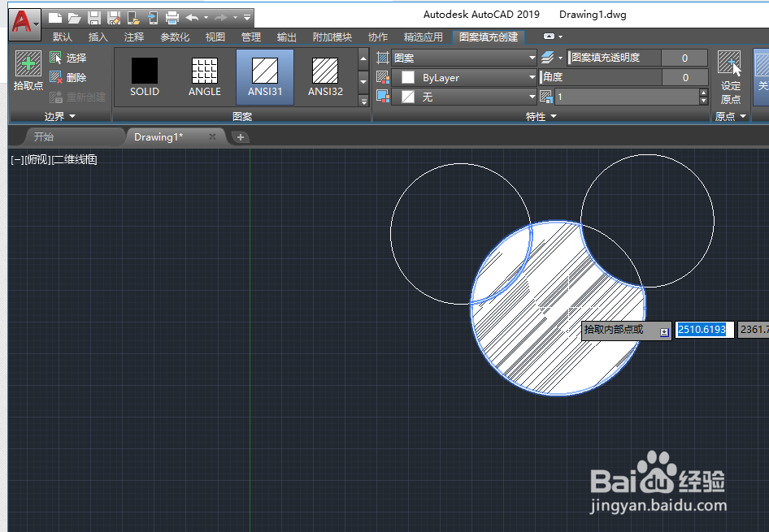Viewport: 769px width, 532px height.
Task: Open the 附加模块 ribbon tab
Action: coord(332,37)
